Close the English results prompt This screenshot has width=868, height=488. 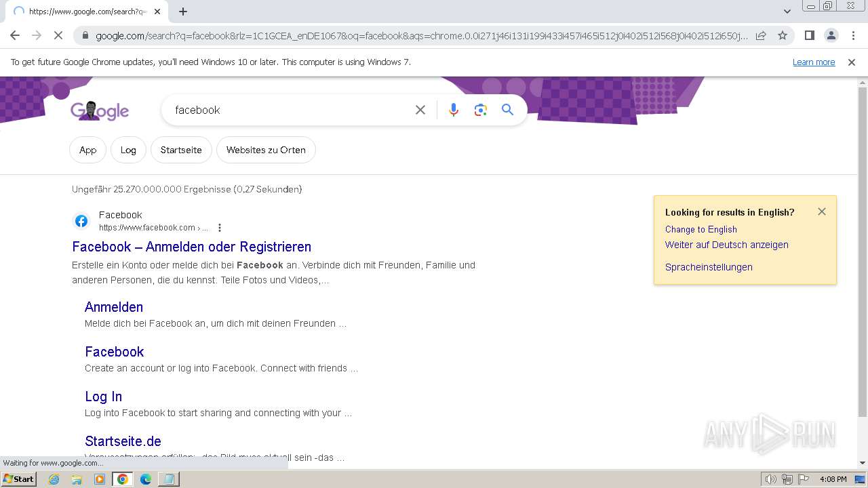pos(822,211)
